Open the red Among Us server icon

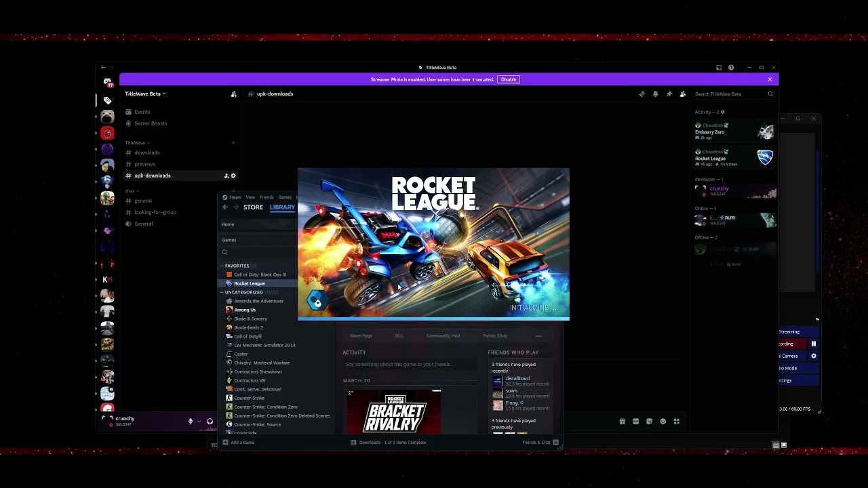click(x=108, y=134)
